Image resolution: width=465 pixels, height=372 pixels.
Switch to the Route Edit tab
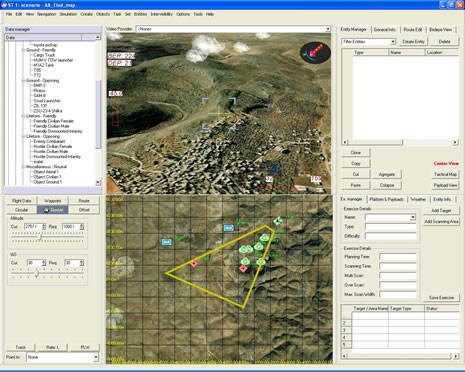point(413,30)
